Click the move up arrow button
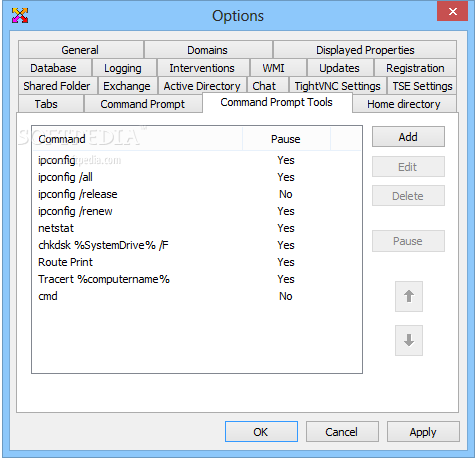Screen dimensions: 475x458 pyautogui.click(x=409, y=296)
